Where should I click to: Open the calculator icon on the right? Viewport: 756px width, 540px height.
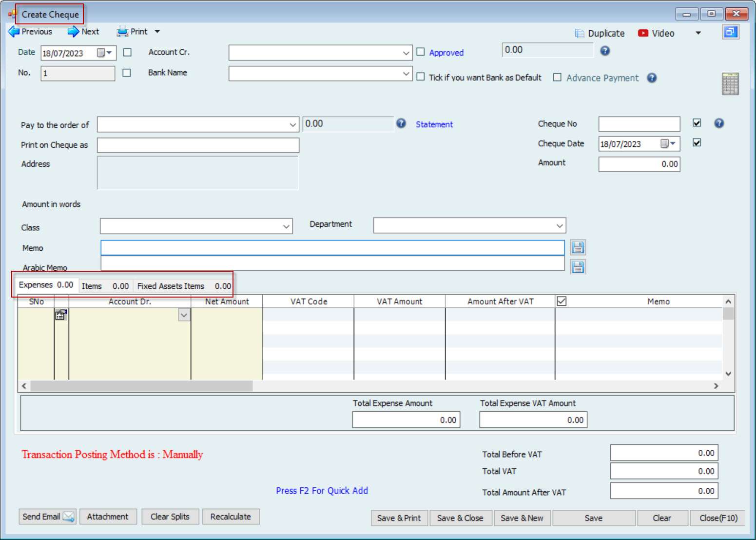pos(730,84)
